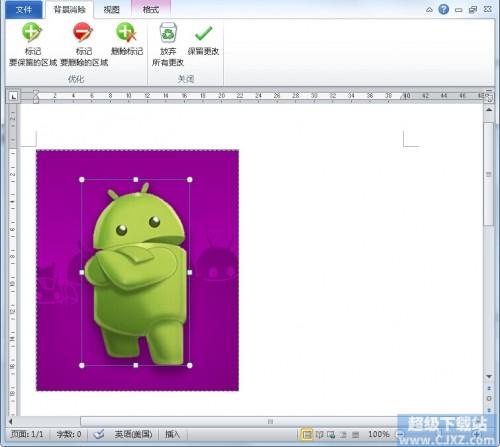Switch to Outline view

pyautogui.click(x=343, y=435)
